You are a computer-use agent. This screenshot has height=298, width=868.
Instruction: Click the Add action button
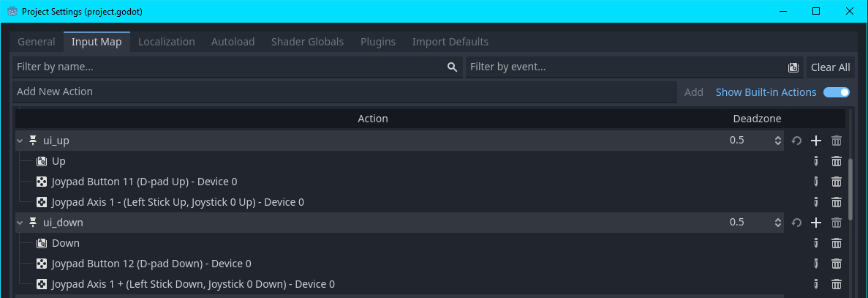(x=694, y=92)
